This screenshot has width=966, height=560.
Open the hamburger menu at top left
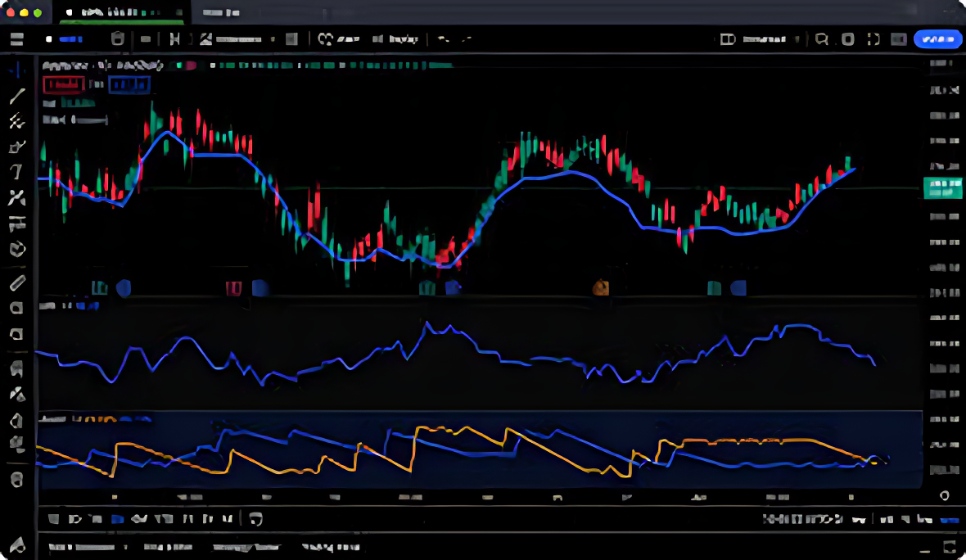tap(16, 38)
